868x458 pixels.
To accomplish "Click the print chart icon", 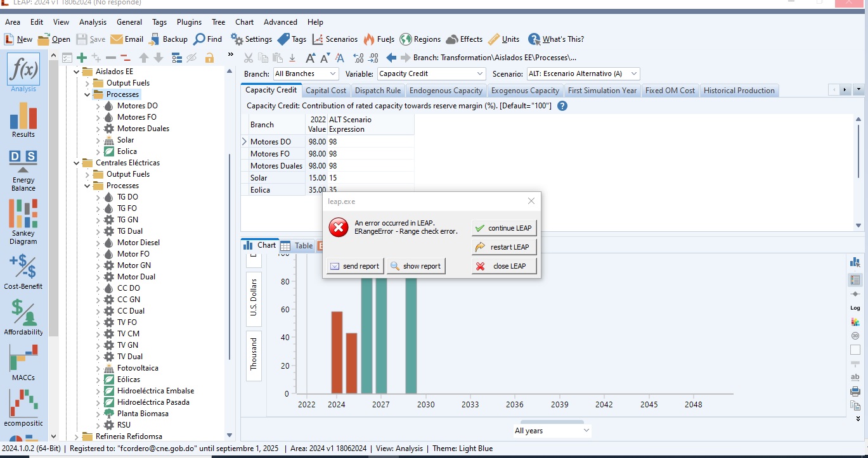I will [x=855, y=391].
